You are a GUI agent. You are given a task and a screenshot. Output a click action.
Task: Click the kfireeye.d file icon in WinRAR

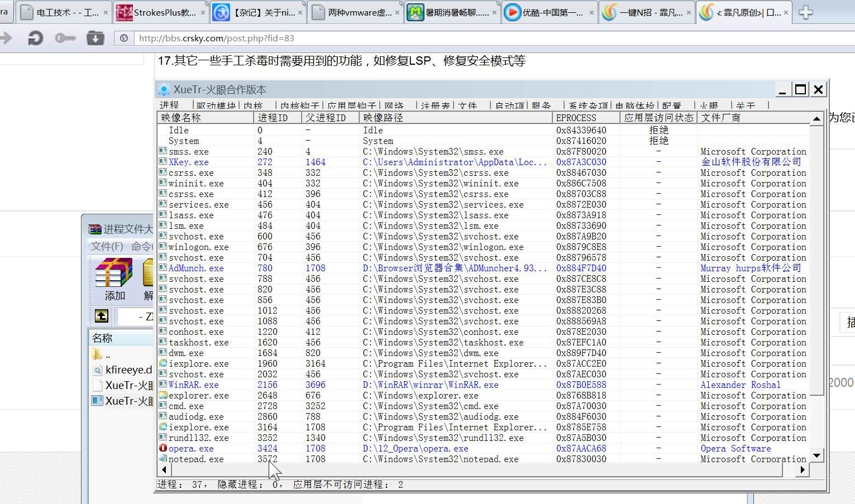(x=98, y=370)
